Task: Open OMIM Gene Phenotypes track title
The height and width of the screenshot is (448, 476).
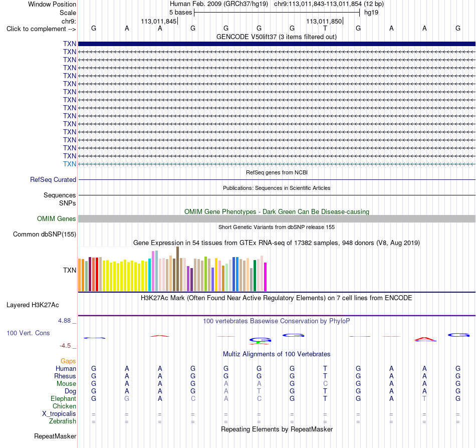Action: 277,211
